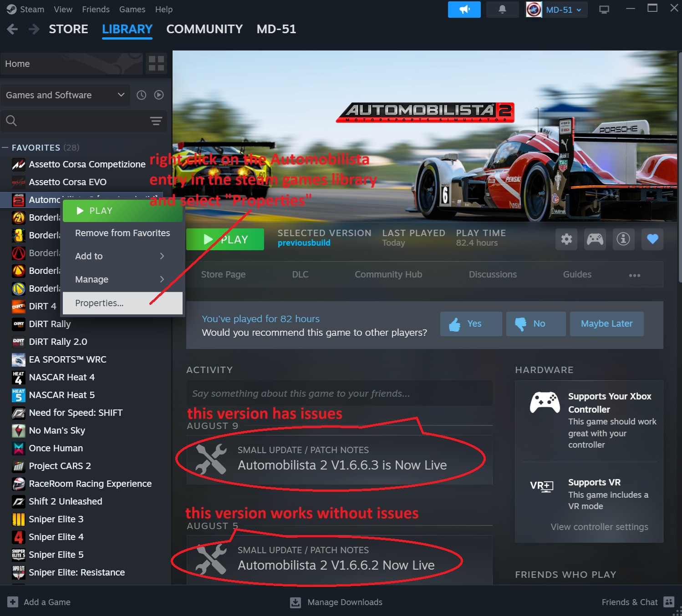This screenshot has width=682, height=616.
Task: Open the Friends menu
Action: pyautogui.click(x=96, y=9)
